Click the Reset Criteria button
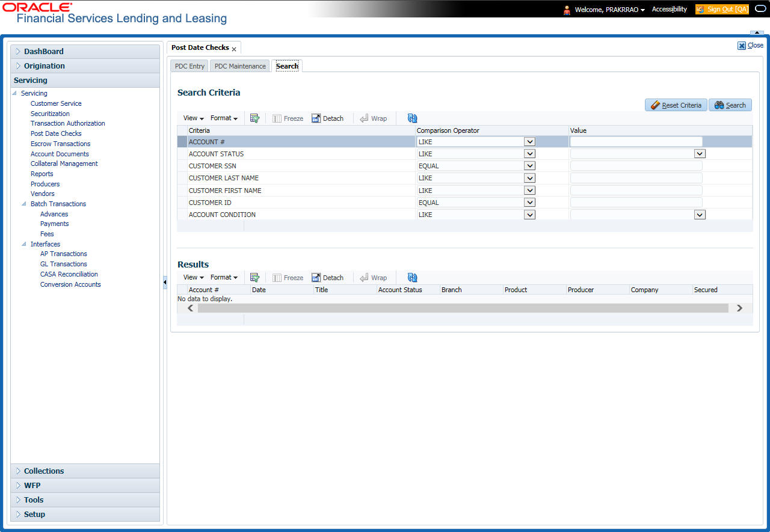This screenshot has height=532, width=770. pos(676,105)
